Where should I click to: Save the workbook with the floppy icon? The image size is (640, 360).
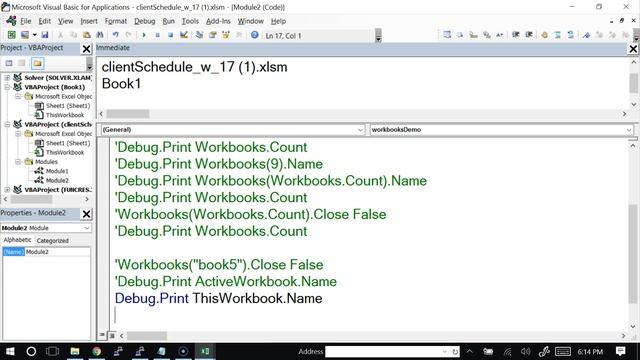coord(45,35)
